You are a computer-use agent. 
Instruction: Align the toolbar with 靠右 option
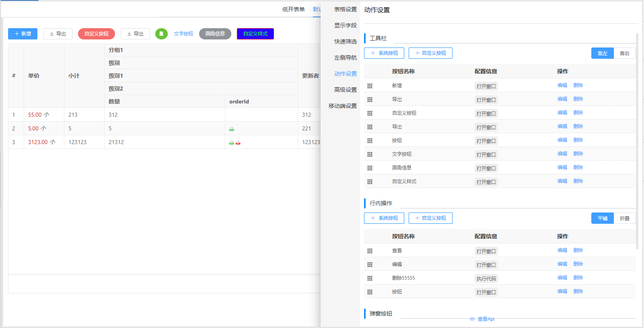[x=624, y=53]
